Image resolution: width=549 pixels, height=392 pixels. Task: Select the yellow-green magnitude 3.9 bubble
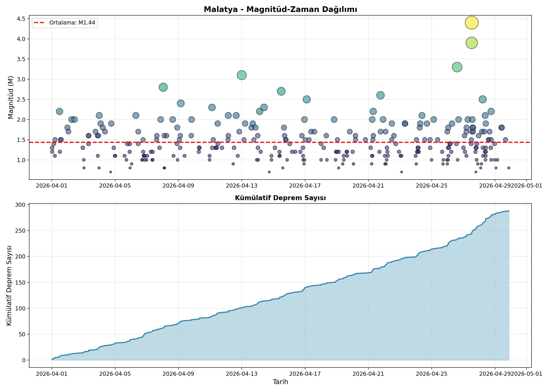(x=472, y=43)
